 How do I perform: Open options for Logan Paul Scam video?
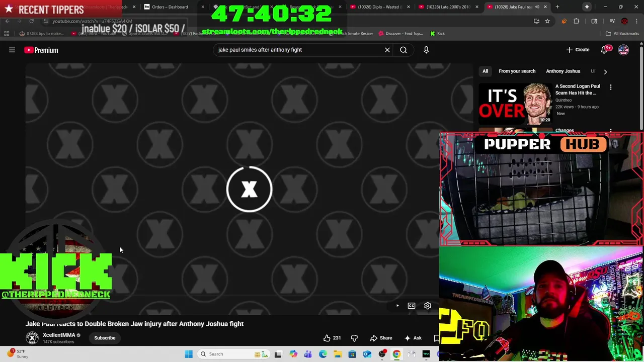pos(611,87)
